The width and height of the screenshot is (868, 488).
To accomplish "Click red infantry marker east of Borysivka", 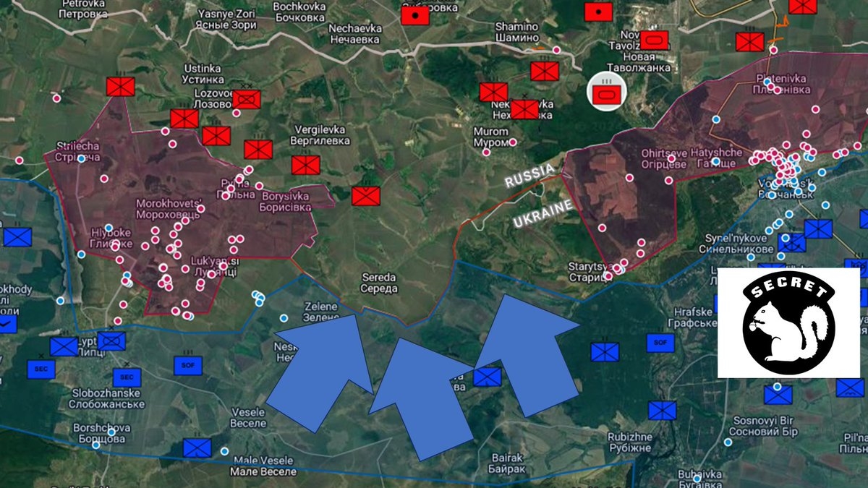I will tap(366, 195).
